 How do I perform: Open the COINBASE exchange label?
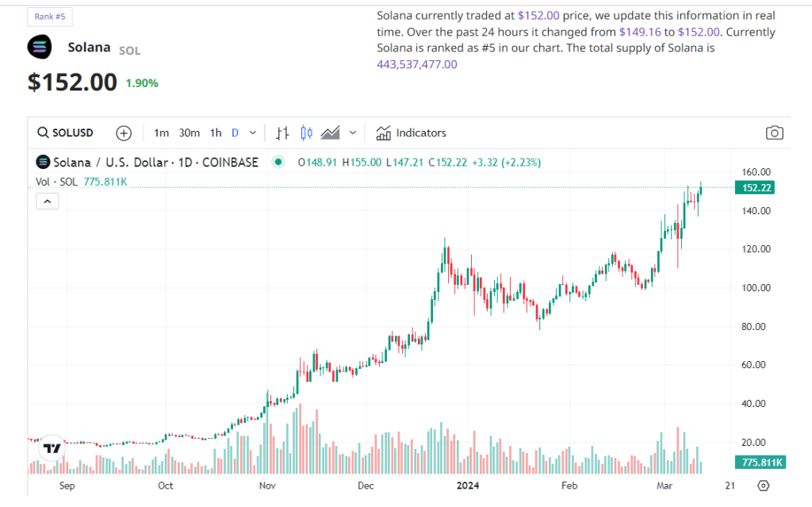[x=230, y=162]
